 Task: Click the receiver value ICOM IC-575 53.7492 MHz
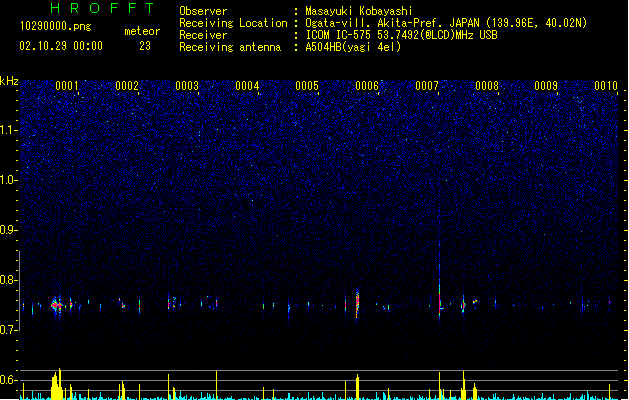[x=401, y=35]
